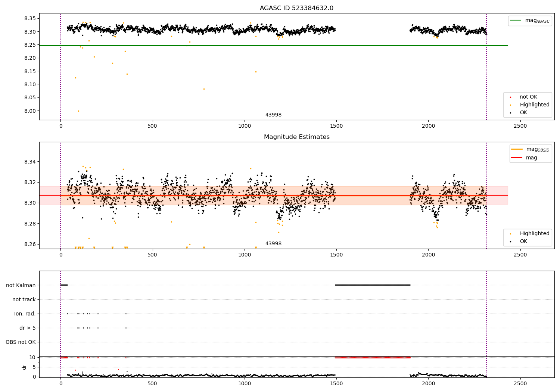The height and width of the screenshot is (392, 560).
Task: Click the horizontal green mag AGASC line in top plot
Action: (273, 46)
